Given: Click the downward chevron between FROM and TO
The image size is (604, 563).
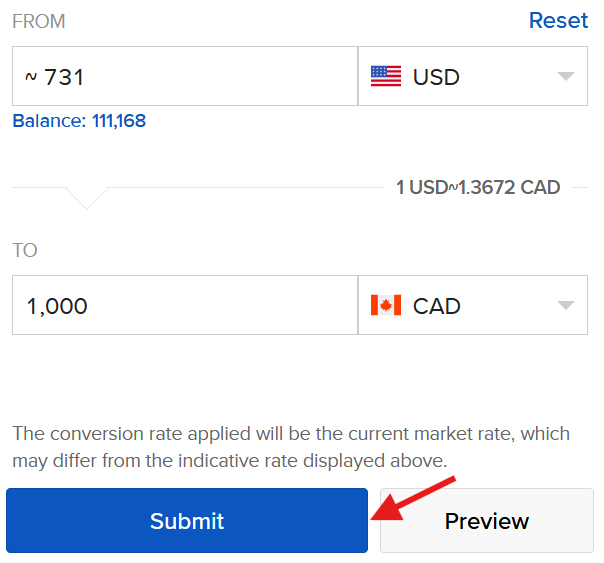Looking at the screenshot, I should pyautogui.click(x=87, y=197).
